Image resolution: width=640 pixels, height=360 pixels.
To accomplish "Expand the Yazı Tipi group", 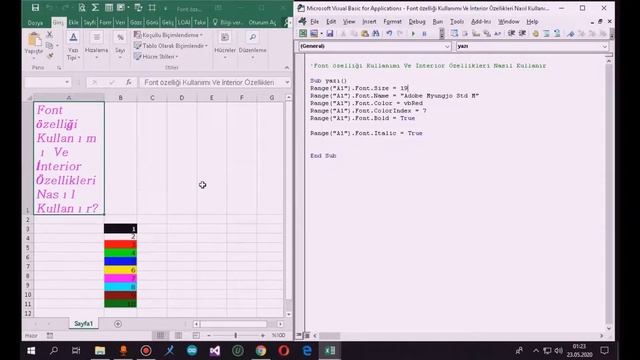I will tap(73, 47).
